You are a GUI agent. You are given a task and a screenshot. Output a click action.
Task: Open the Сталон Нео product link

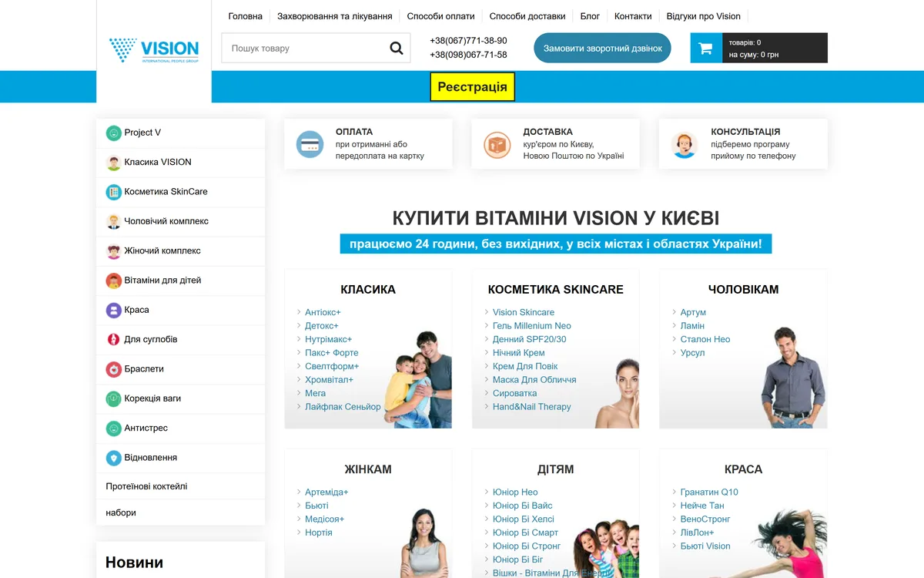click(x=705, y=339)
